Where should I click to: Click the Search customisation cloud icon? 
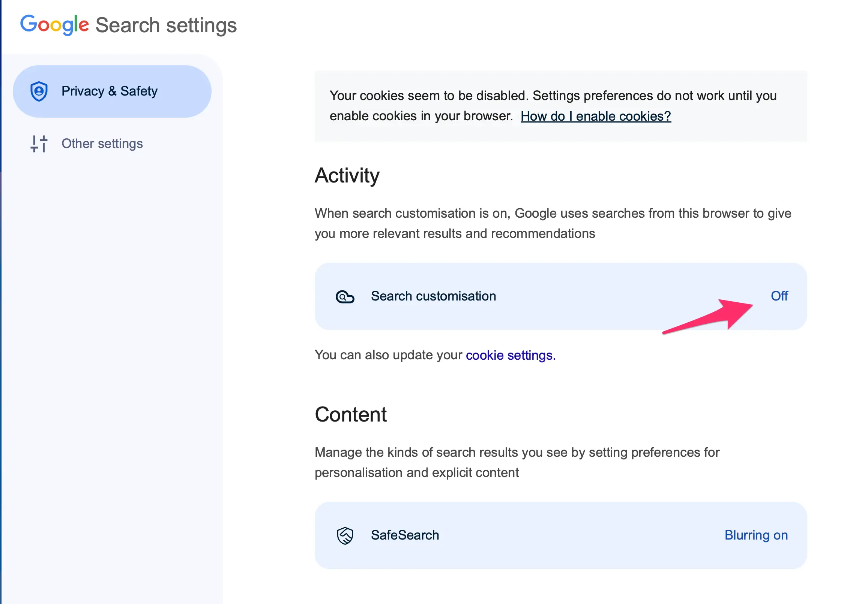pyautogui.click(x=344, y=296)
